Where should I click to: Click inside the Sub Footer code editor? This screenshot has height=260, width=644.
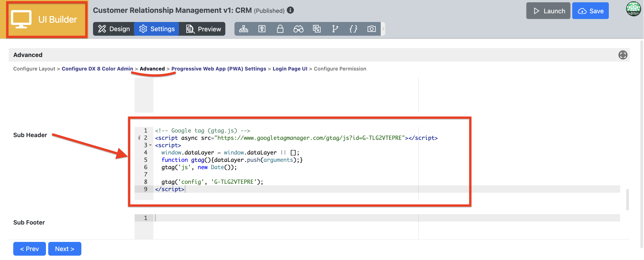[x=275, y=218]
